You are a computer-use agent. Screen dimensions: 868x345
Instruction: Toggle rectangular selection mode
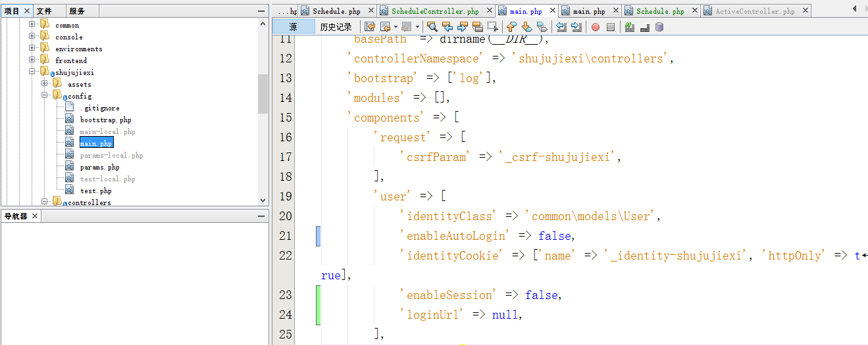point(493,27)
